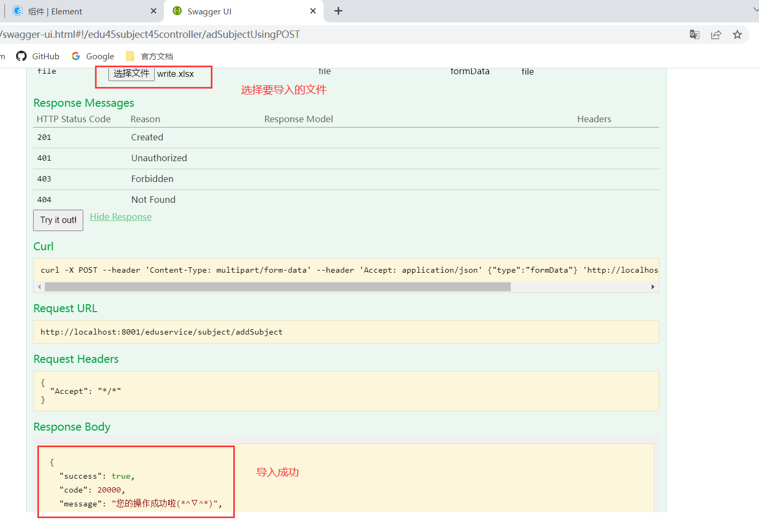This screenshot has width=759, height=532.
Task: Click the share page icon
Action: pos(716,35)
